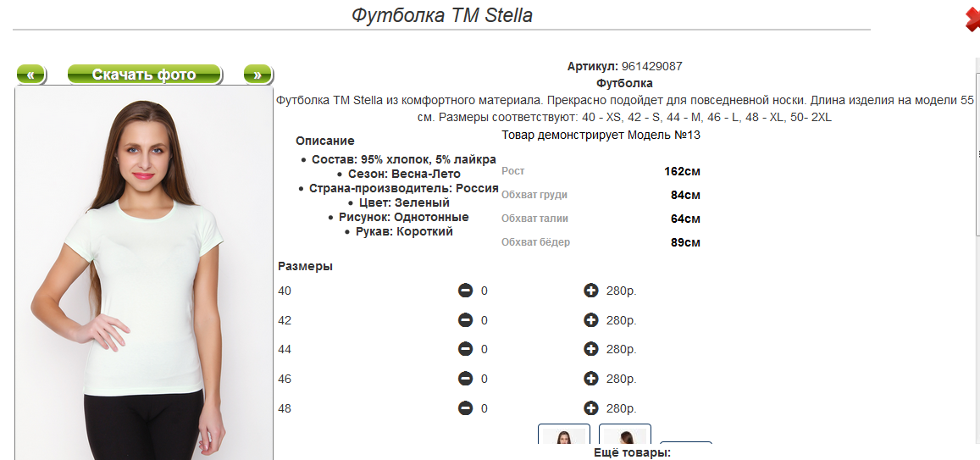
Task: Click the Рост value 162см
Action: tap(682, 171)
